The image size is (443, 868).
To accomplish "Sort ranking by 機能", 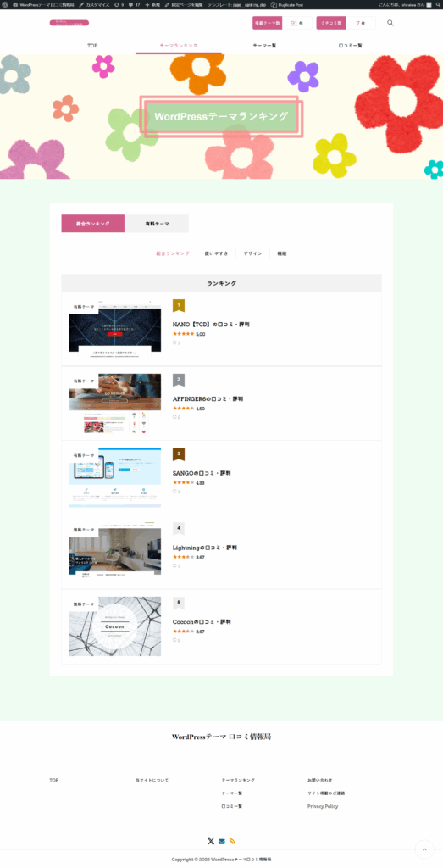I will coord(282,253).
